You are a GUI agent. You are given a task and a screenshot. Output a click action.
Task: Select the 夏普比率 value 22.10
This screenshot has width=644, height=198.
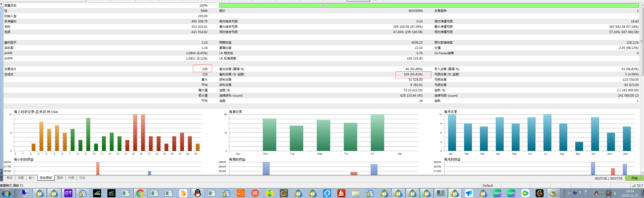pos(419,48)
